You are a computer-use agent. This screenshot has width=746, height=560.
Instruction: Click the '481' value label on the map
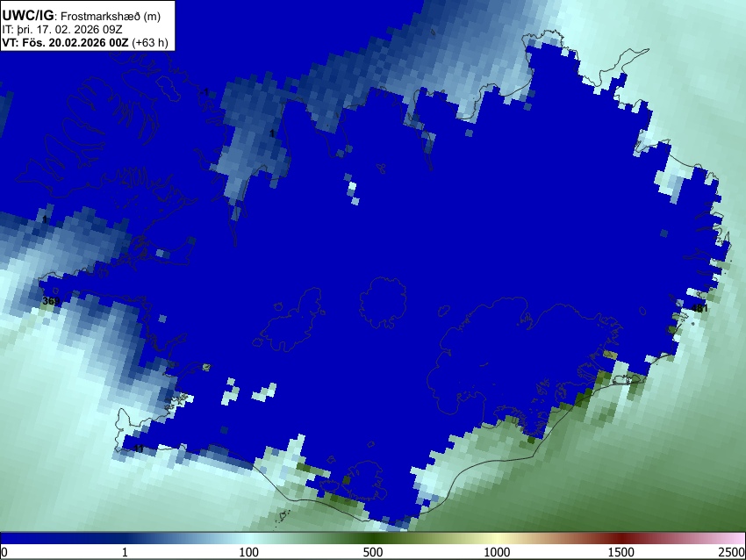click(699, 308)
